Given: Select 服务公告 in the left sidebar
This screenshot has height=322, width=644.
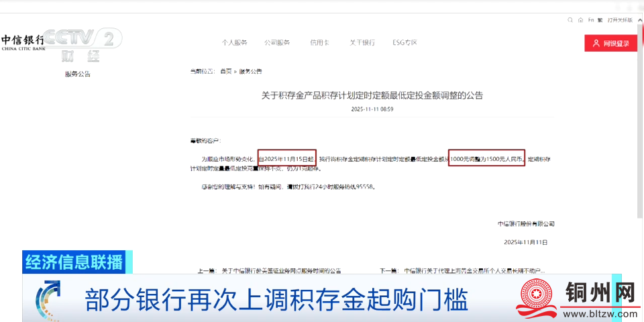Looking at the screenshot, I should coord(78,74).
